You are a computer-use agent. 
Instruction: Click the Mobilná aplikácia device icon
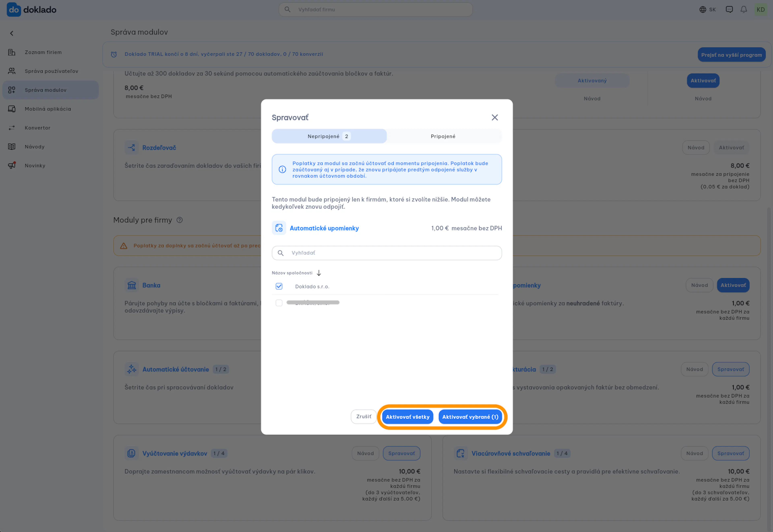pyautogui.click(x=12, y=109)
